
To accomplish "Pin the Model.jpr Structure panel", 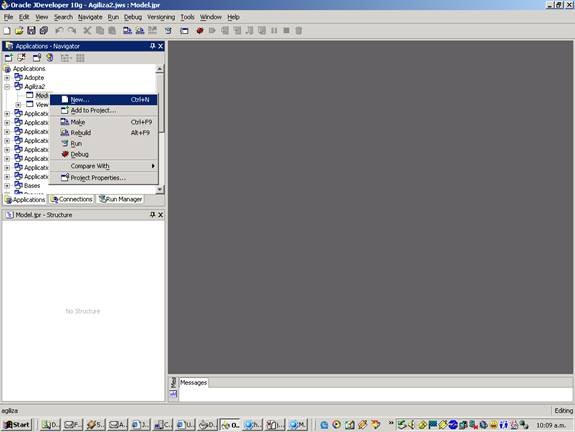I will coord(153,215).
